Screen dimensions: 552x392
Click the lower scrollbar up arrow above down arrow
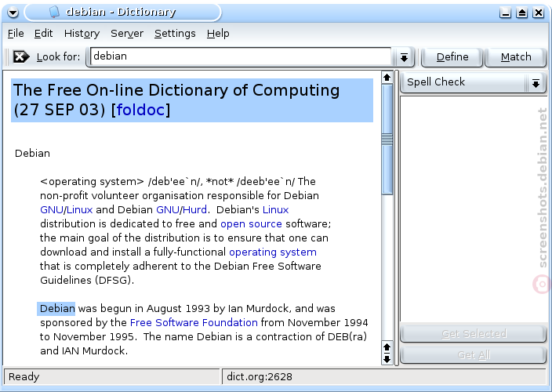[x=387, y=347]
